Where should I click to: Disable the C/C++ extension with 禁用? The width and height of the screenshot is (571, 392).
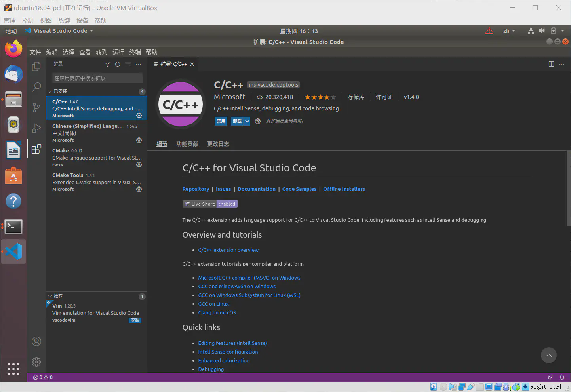click(x=221, y=121)
